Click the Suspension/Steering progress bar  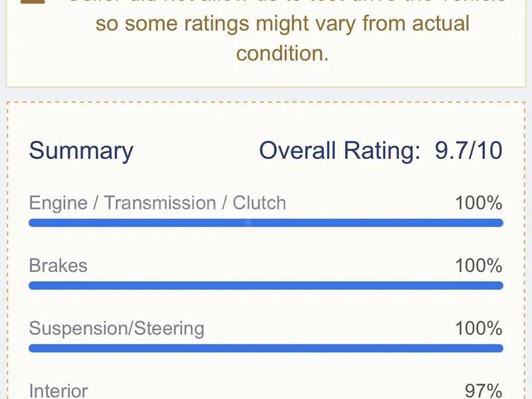(x=266, y=348)
